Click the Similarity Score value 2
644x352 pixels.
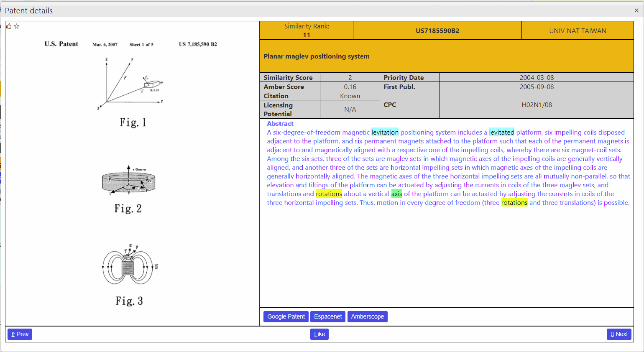pyautogui.click(x=350, y=77)
